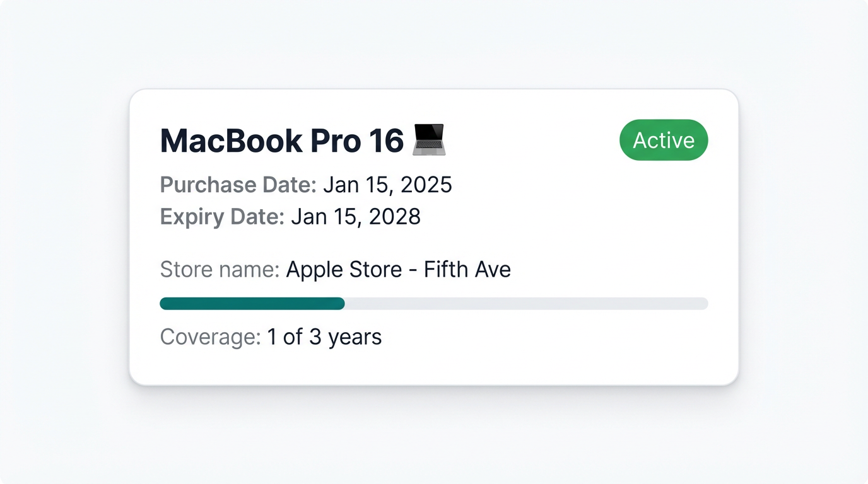The width and height of the screenshot is (868, 484).
Task: Click the year 2025 in purchase date
Action: click(x=426, y=185)
